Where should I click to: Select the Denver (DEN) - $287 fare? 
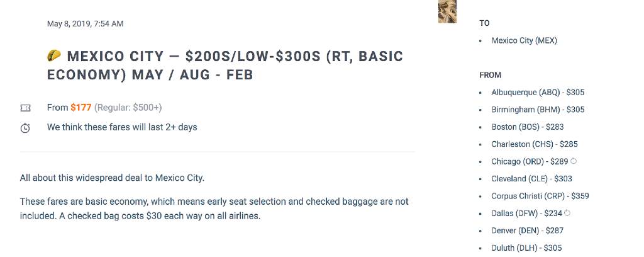[x=528, y=231]
